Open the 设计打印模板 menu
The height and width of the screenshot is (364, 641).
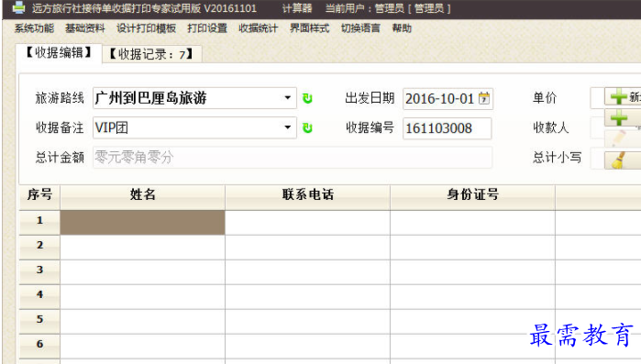[x=147, y=28]
